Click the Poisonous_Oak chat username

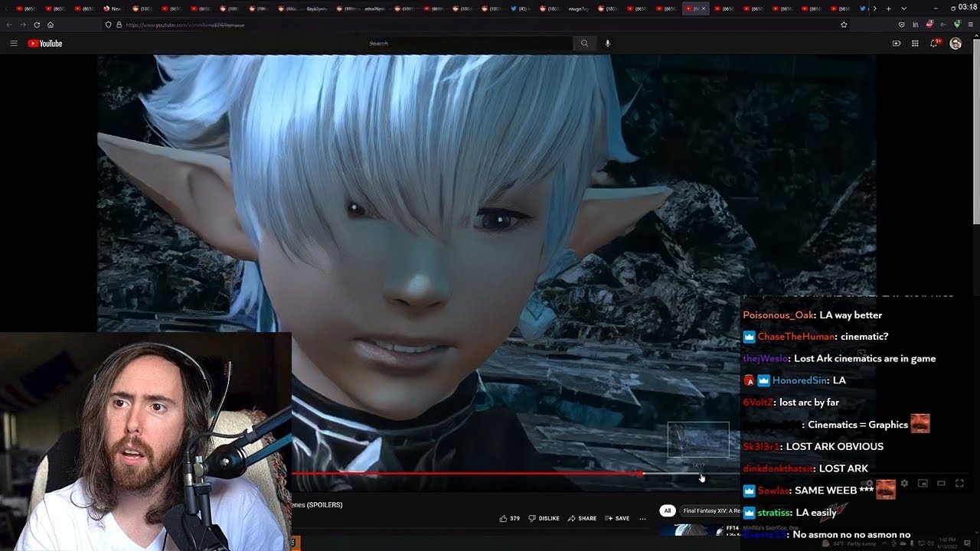[778, 315]
